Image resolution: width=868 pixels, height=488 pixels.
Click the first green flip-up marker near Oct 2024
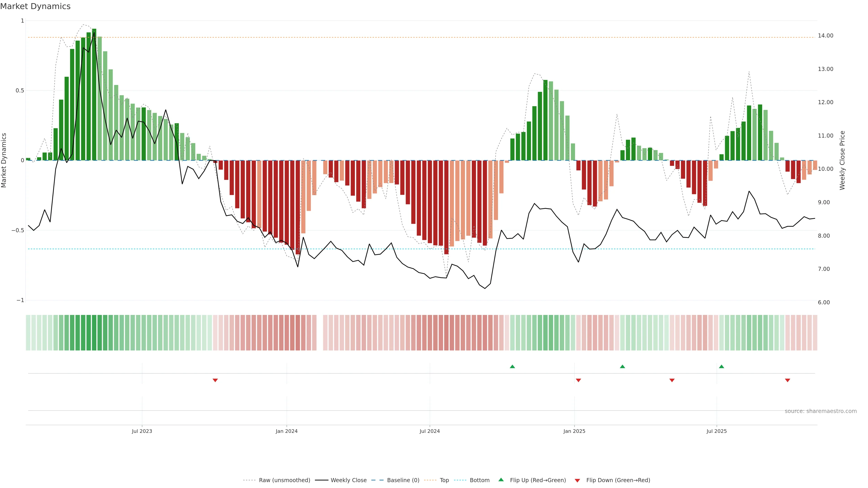point(512,366)
